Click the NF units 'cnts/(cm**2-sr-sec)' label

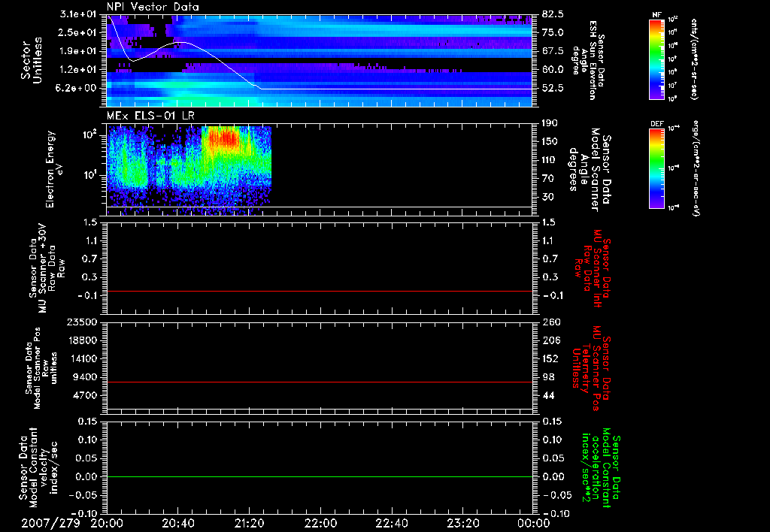(694, 59)
